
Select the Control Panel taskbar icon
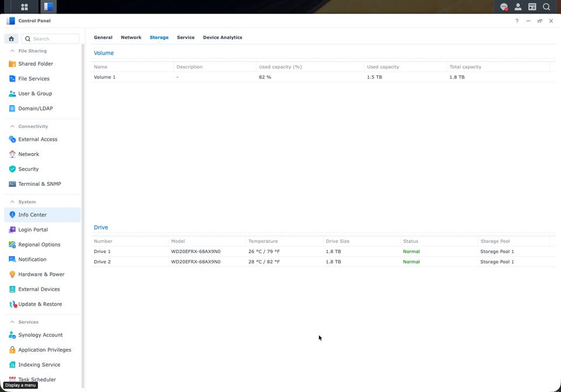click(x=49, y=7)
